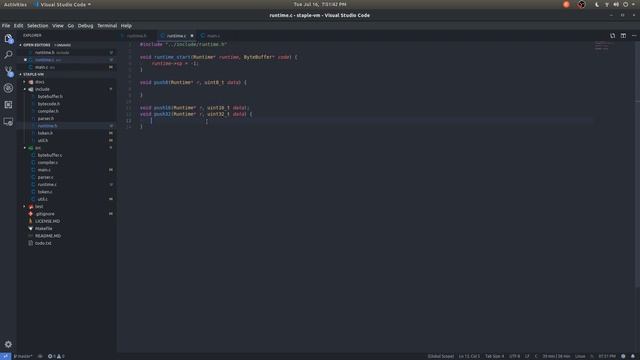
Task: Open bytebuffer.h in include folder
Action: [50, 96]
